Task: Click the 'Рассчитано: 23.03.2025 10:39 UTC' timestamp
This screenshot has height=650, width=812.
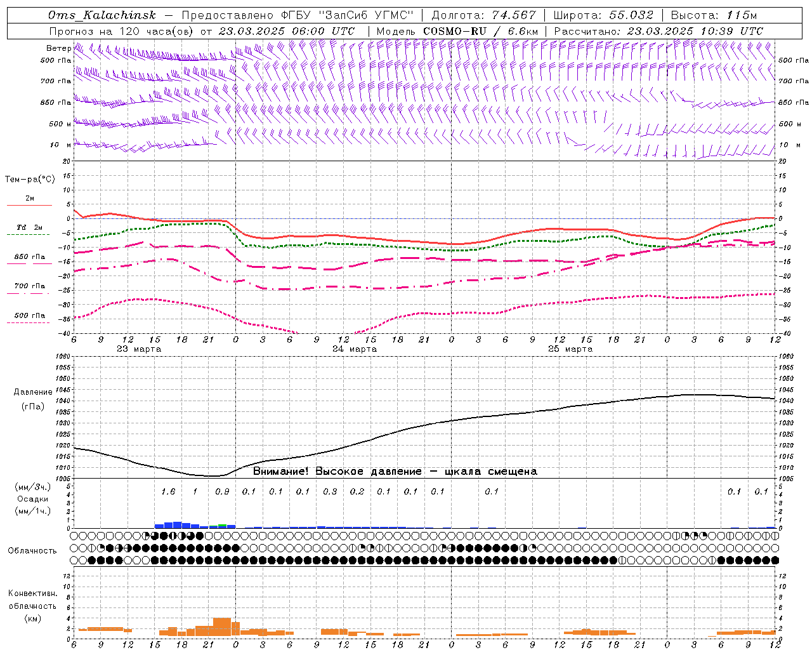Action: click(658, 31)
